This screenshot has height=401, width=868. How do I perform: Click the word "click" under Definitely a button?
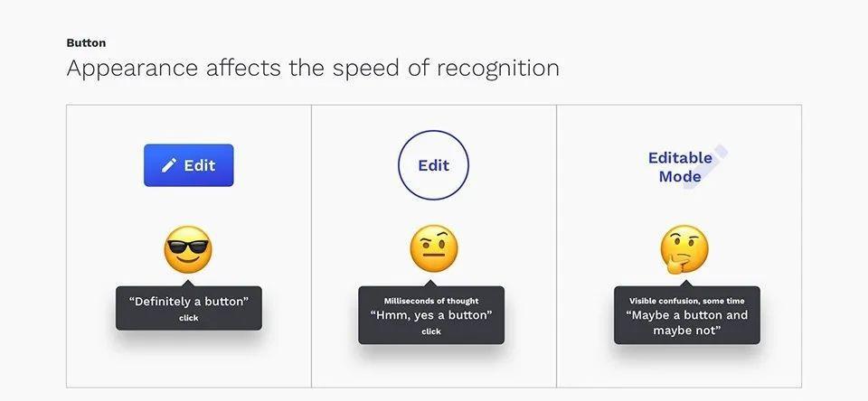(x=189, y=318)
